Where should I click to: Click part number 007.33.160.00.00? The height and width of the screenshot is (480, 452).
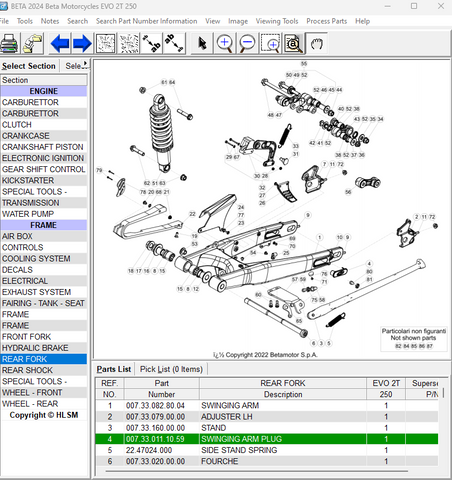pos(155,428)
